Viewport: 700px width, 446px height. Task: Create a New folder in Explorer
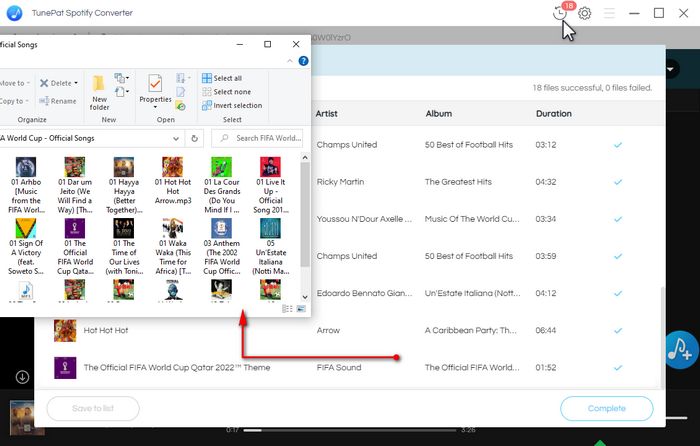point(99,93)
